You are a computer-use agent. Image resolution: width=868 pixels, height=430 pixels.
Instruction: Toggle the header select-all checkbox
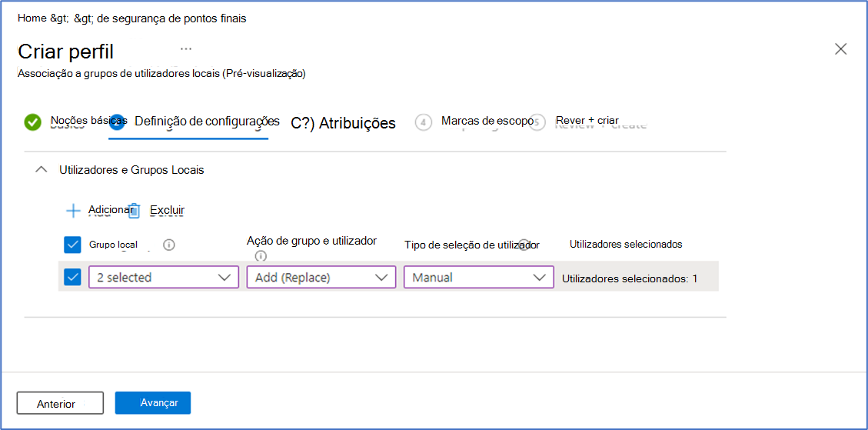pos(72,245)
